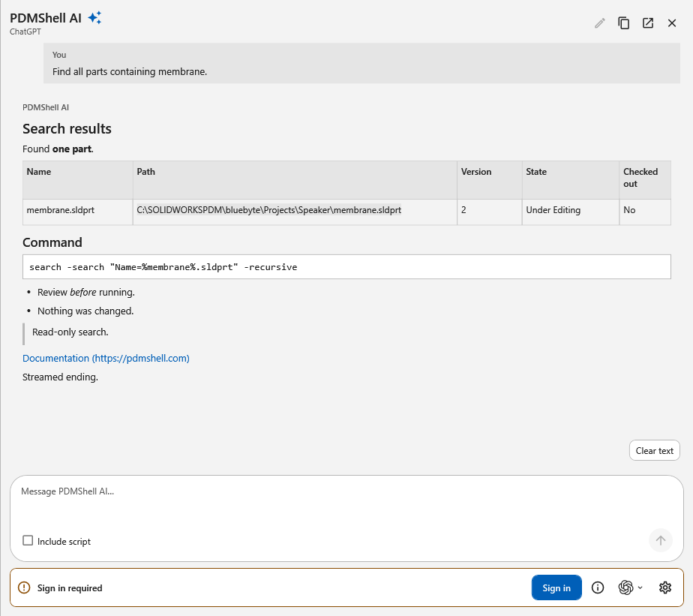693x616 pixels.
Task: Click the 'Read-only search.' quote text
Action: click(70, 332)
